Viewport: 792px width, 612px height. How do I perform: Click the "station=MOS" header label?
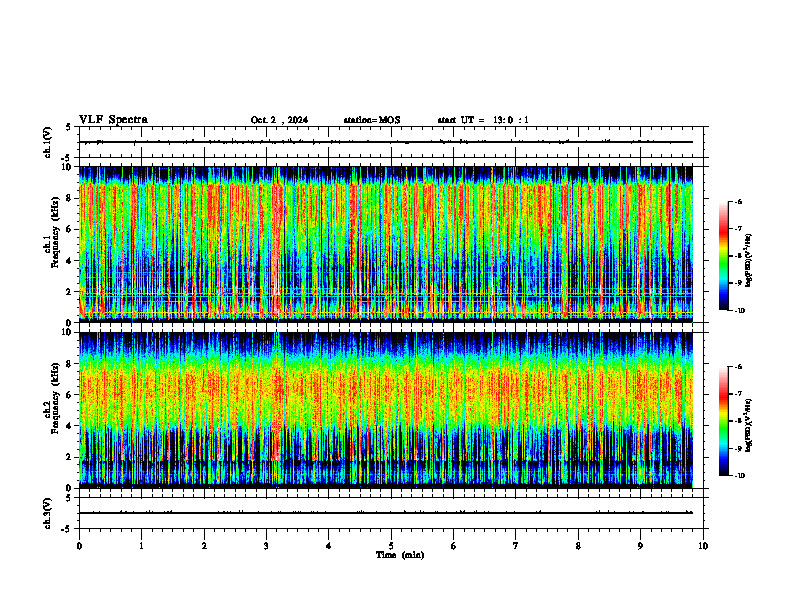click(x=372, y=120)
